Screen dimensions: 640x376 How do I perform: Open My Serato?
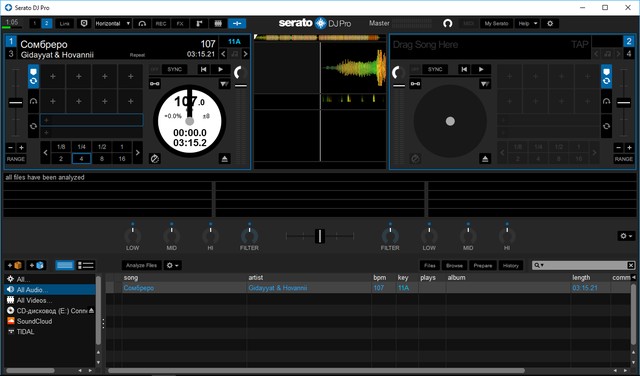coord(496,24)
